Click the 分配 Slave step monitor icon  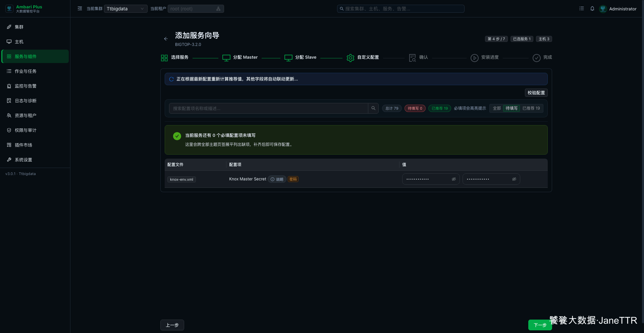[288, 58]
